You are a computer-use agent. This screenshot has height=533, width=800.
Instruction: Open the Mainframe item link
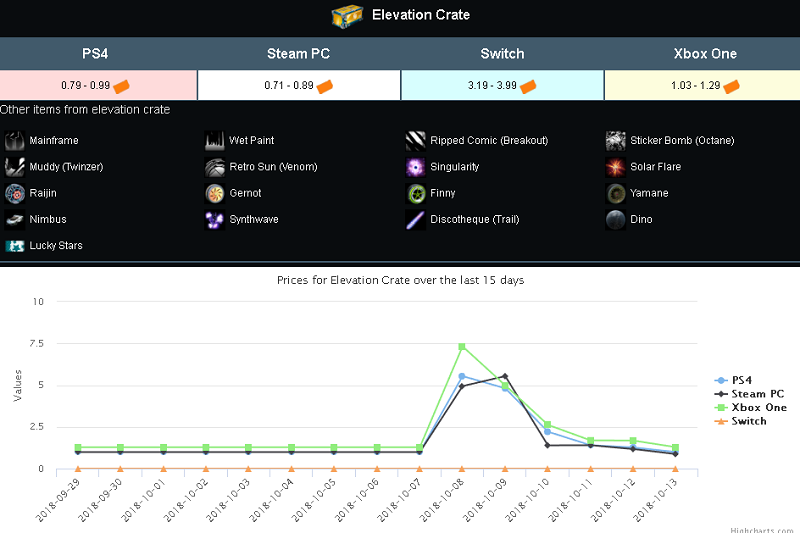tap(54, 141)
